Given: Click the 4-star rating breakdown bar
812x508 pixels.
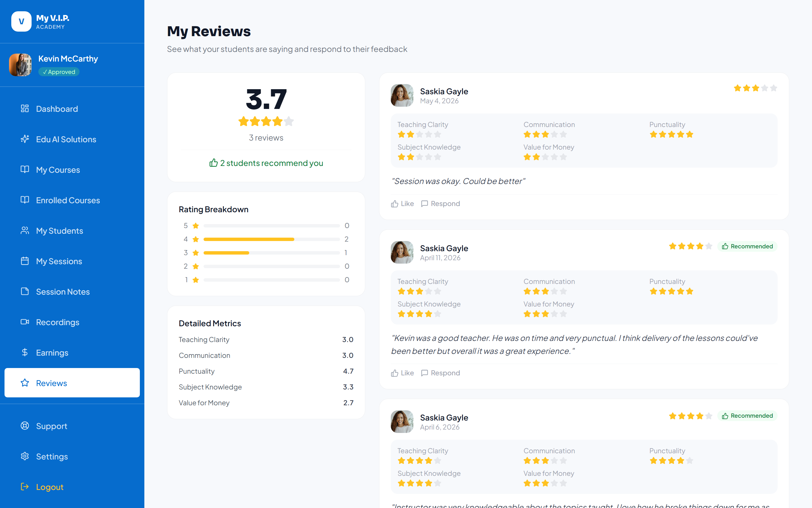Looking at the screenshot, I should 272,239.
